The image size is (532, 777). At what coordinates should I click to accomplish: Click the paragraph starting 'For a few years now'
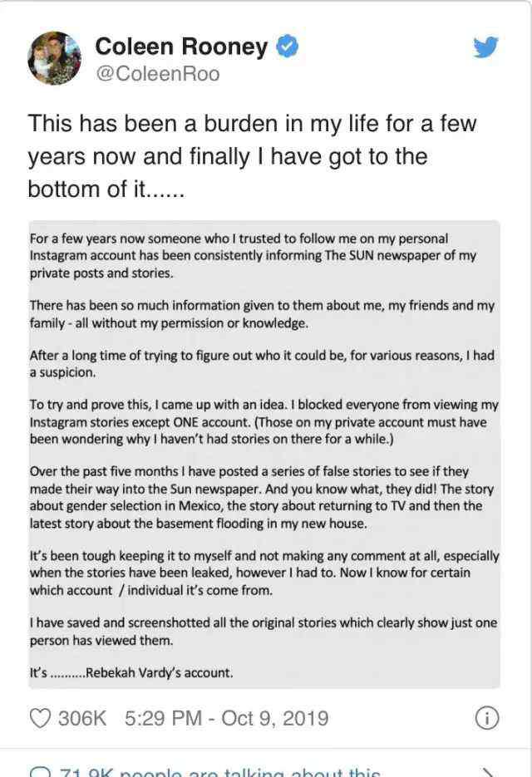pyautogui.click(x=253, y=256)
